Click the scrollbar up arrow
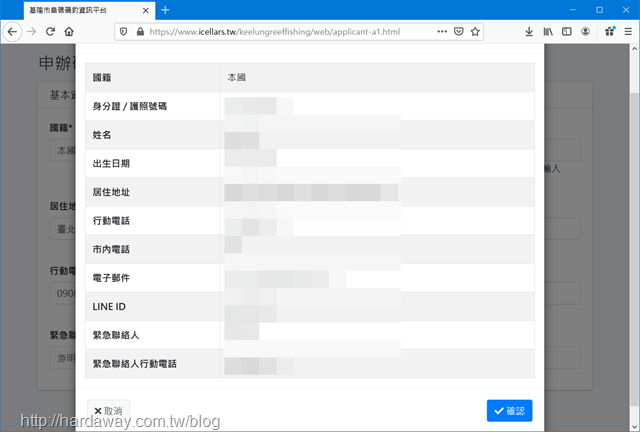Viewport: 640px width, 432px height. (635, 49)
